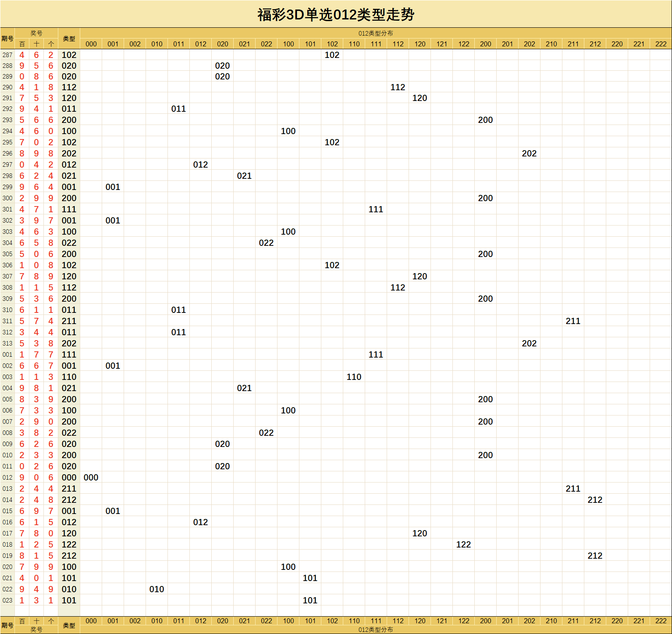Viewport: 672px width, 634px height.
Task: Click hundreds digit 1 in row 308
Action: point(22,287)
